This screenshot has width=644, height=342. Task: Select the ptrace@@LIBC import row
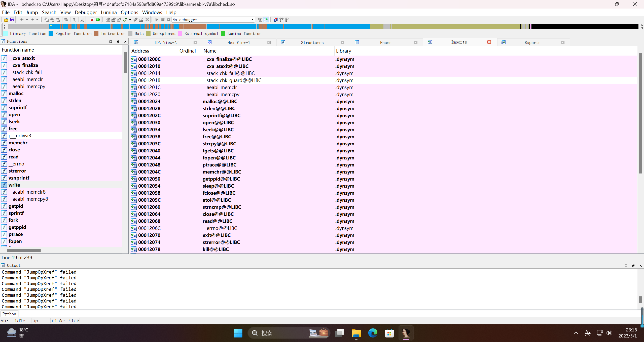point(219,165)
